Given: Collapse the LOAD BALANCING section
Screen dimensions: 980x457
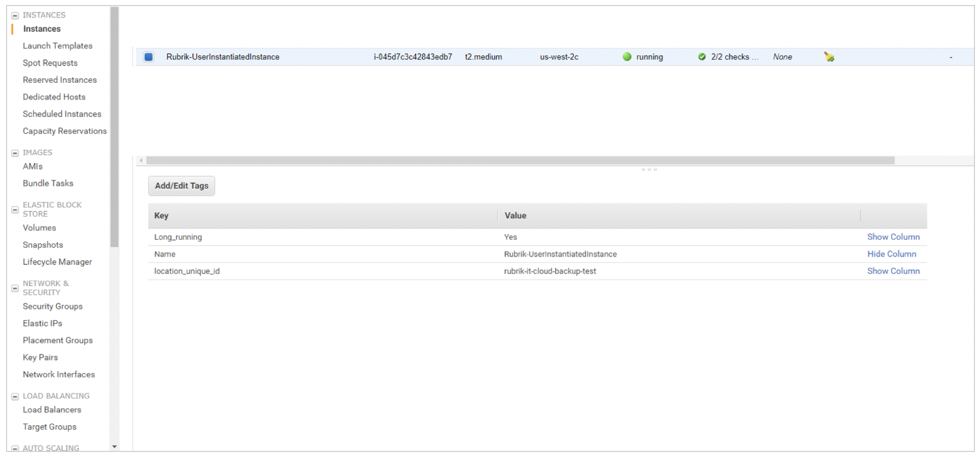Looking at the screenshot, I should click(15, 396).
